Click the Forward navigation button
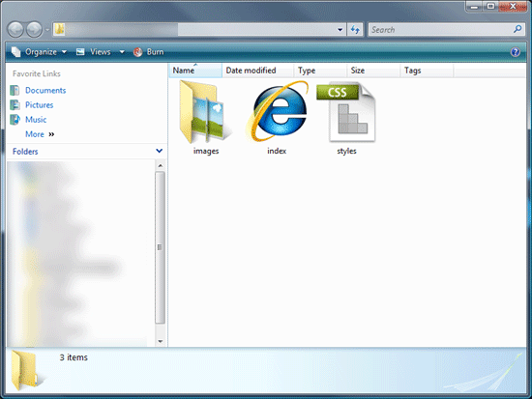The height and width of the screenshot is (399, 532). click(x=34, y=30)
